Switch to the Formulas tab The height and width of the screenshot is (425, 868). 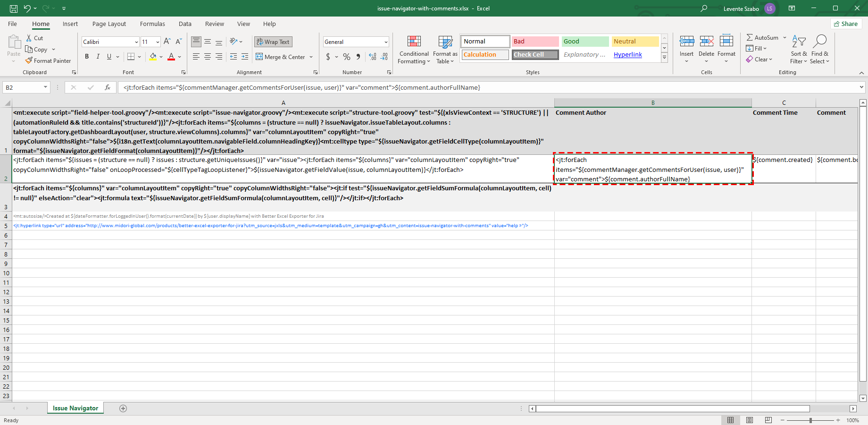tap(152, 24)
